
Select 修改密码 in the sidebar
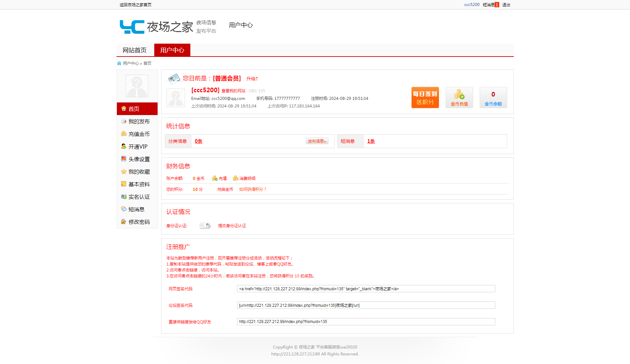point(139,222)
